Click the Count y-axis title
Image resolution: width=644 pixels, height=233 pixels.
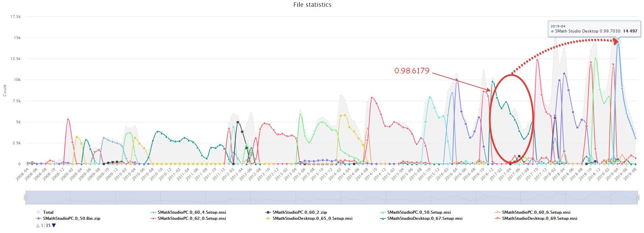tap(5, 90)
